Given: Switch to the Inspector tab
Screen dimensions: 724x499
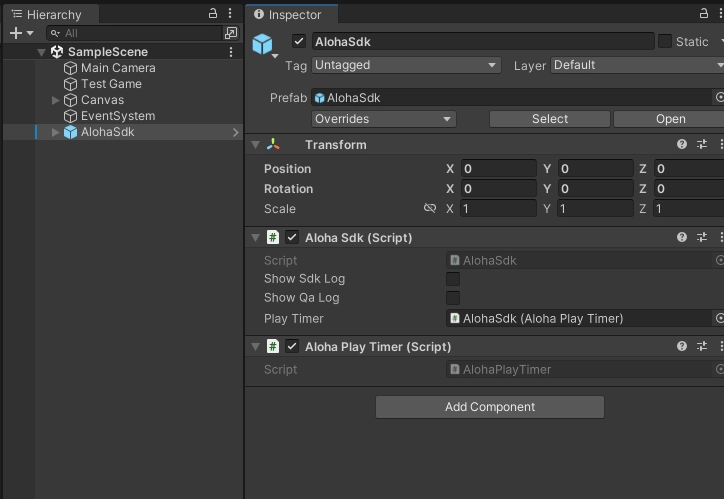Looking at the screenshot, I should tap(291, 14).
